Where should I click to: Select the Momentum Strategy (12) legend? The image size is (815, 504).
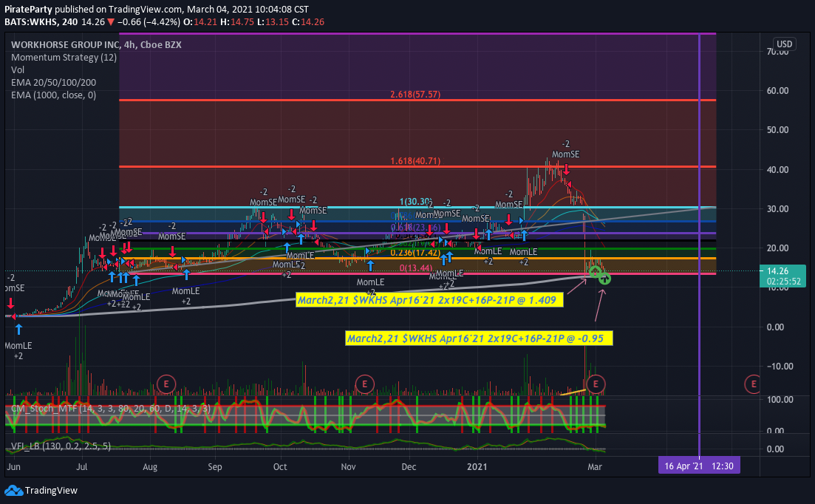pos(64,57)
